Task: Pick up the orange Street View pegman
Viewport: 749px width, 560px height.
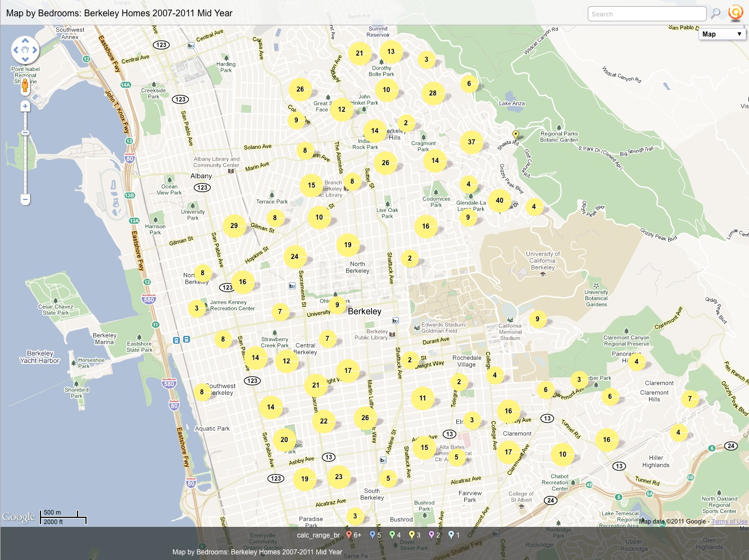Action: (25, 84)
